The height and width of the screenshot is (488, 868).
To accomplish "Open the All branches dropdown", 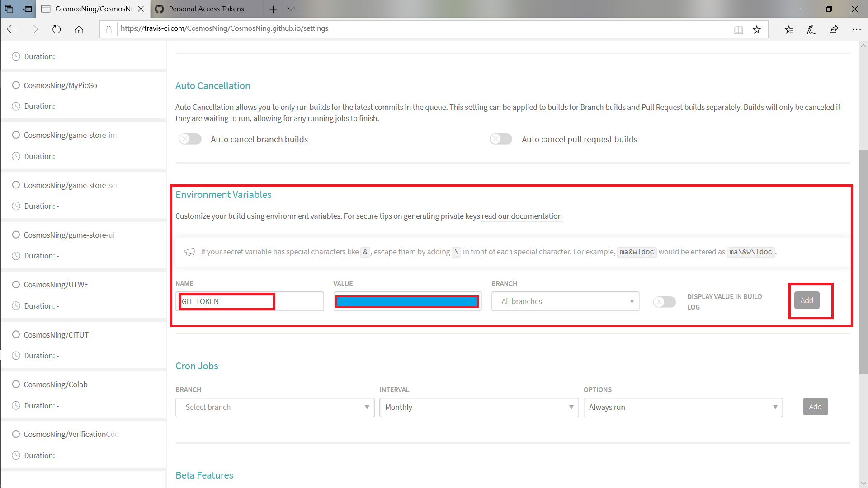I will click(565, 301).
